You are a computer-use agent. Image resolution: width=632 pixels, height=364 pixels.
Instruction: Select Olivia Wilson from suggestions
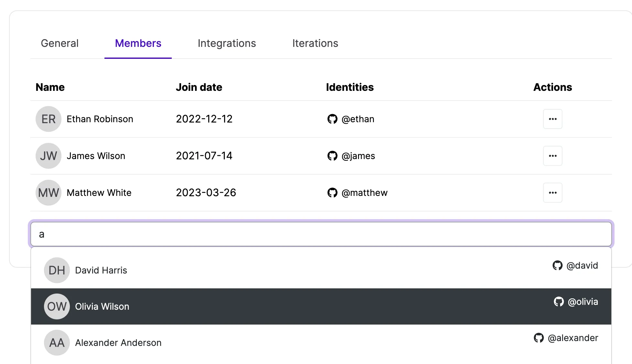pos(321,306)
